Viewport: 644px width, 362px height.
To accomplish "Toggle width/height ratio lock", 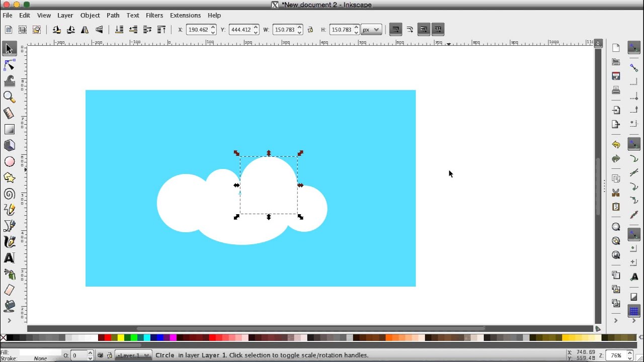I will [310, 30].
